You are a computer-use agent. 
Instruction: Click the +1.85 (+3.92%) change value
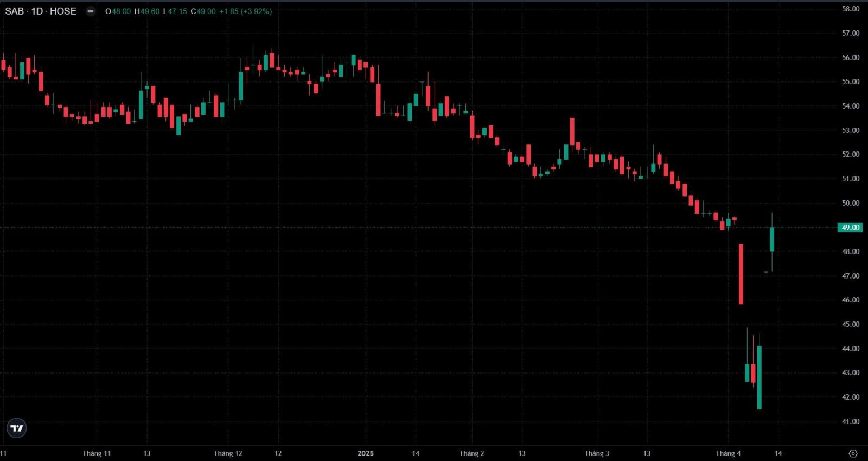click(x=245, y=11)
